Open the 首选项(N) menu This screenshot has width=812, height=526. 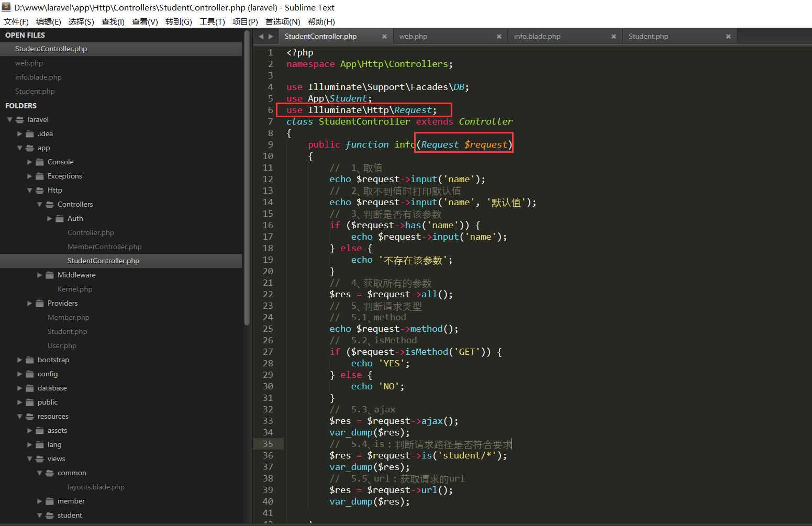tap(283, 21)
